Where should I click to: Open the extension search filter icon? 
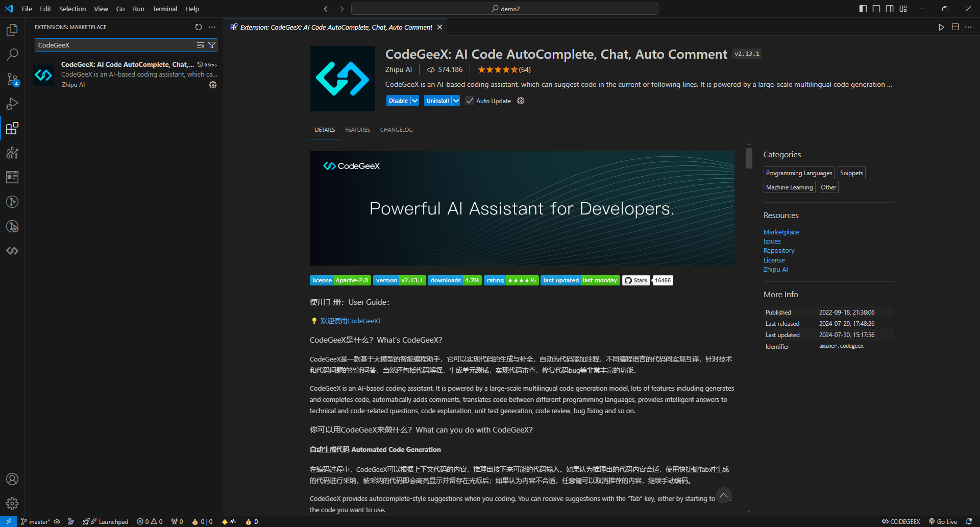pos(212,45)
